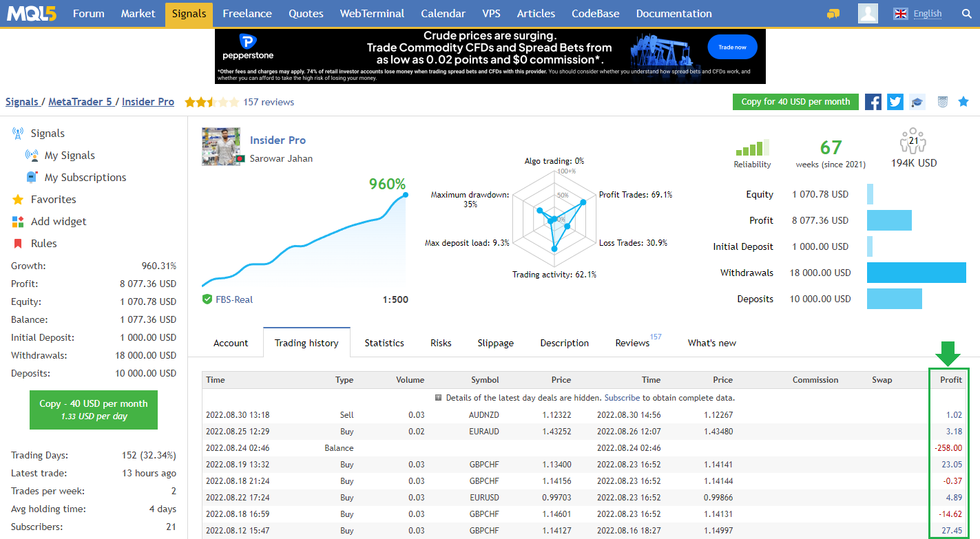Share the signal on Twitter
This screenshot has height=539, width=980.
tap(895, 102)
